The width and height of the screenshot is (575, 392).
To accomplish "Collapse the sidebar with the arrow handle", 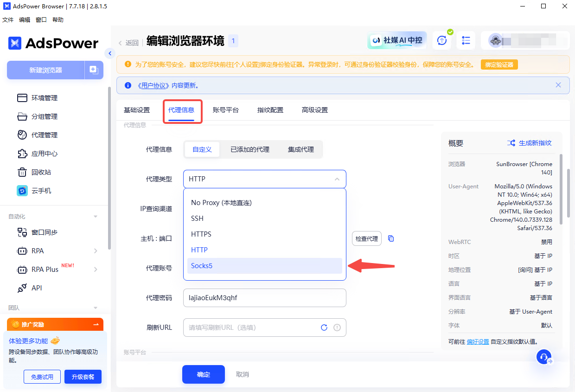I will 110,53.
